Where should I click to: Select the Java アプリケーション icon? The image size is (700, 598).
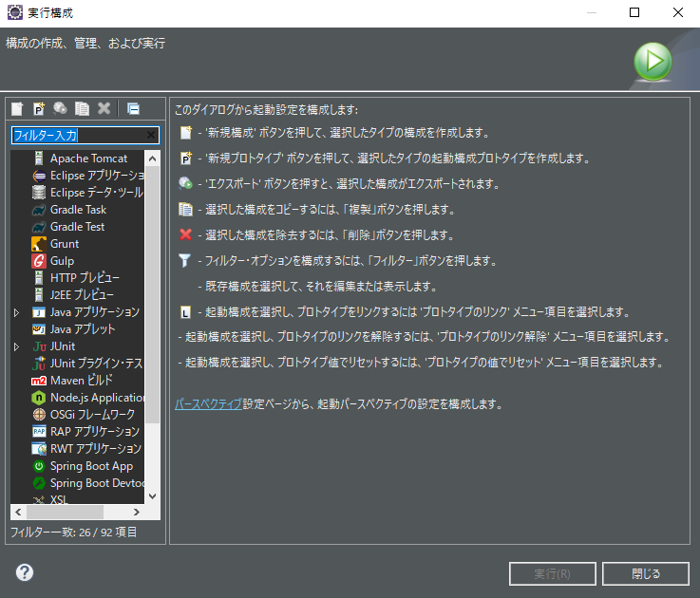pyautogui.click(x=39, y=312)
